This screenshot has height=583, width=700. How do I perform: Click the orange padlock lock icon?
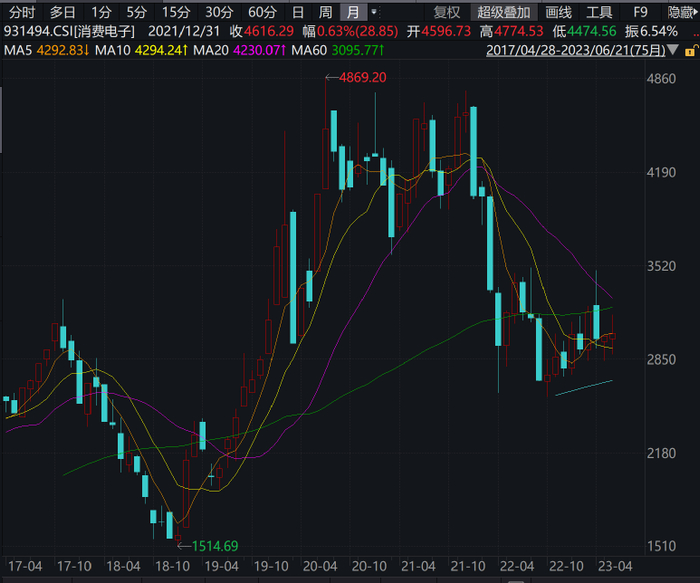click(x=691, y=51)
